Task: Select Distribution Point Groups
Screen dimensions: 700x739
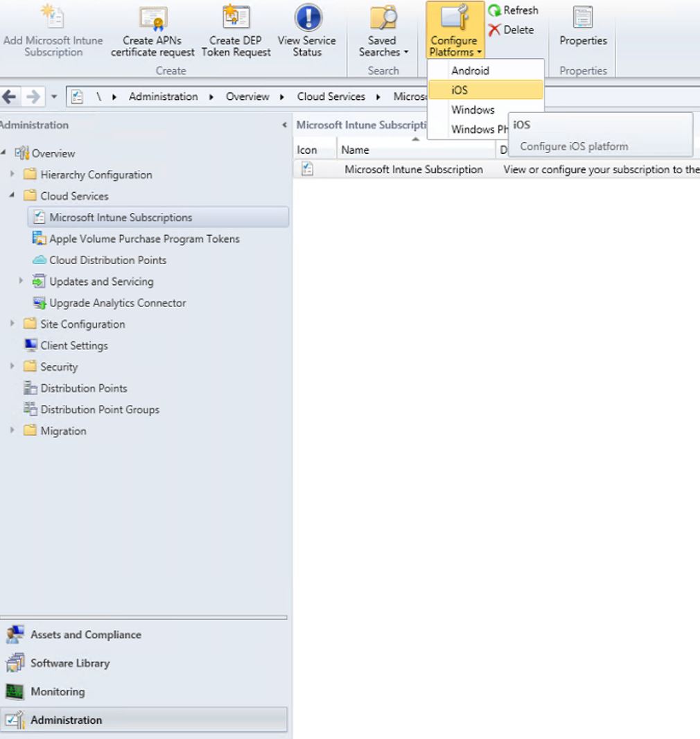Action: [x=100, y=410]
